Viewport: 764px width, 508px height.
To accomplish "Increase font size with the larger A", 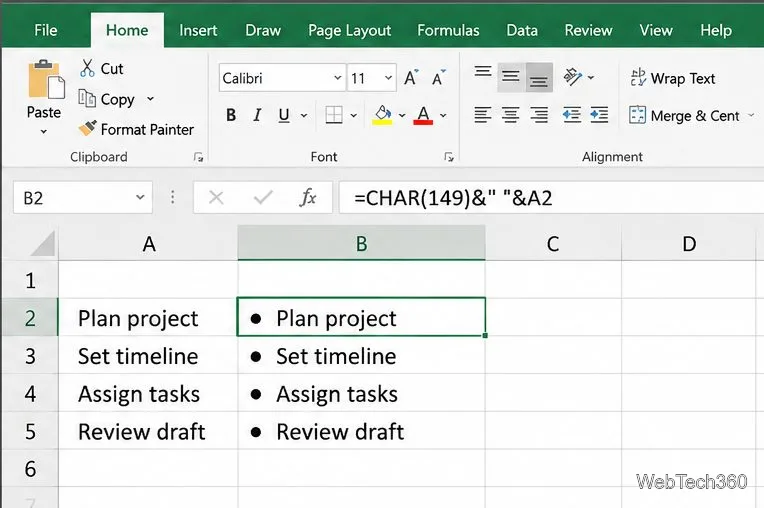I will [411, 78].
